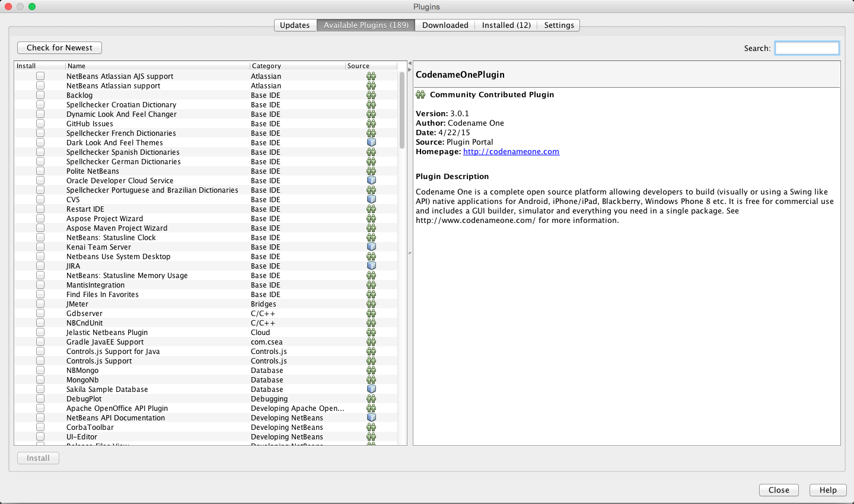The image size is (854, 504).
Task: Click the source icon for Sakila Sample Database
Action: pyautogui.click(x=371, y=390)
